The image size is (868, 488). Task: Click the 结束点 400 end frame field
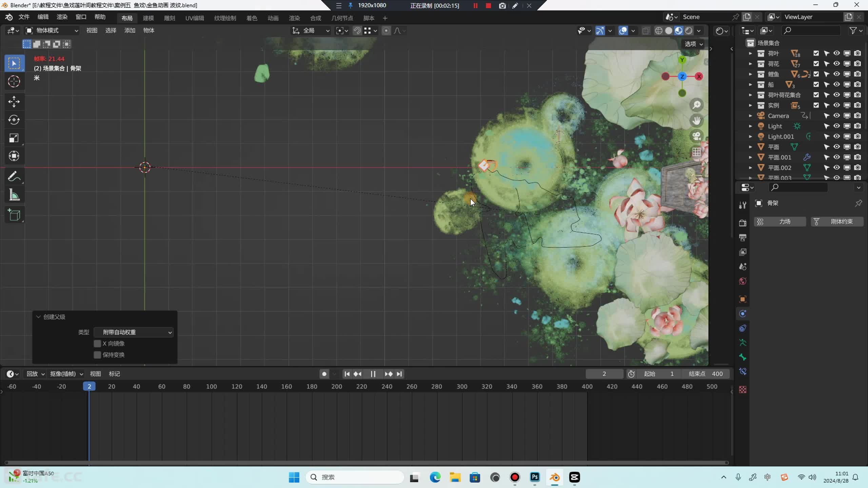[706, 374]
